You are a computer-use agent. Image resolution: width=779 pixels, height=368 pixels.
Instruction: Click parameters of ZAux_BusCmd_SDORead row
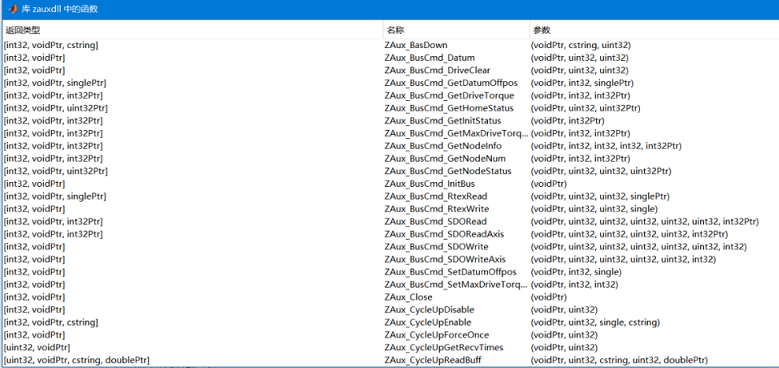(645, 221)
